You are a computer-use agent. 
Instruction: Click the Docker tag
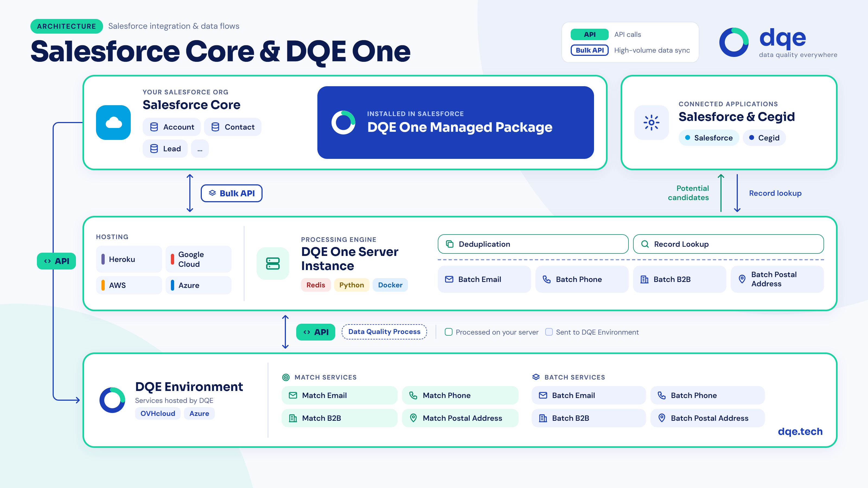(x=390, y=285)
